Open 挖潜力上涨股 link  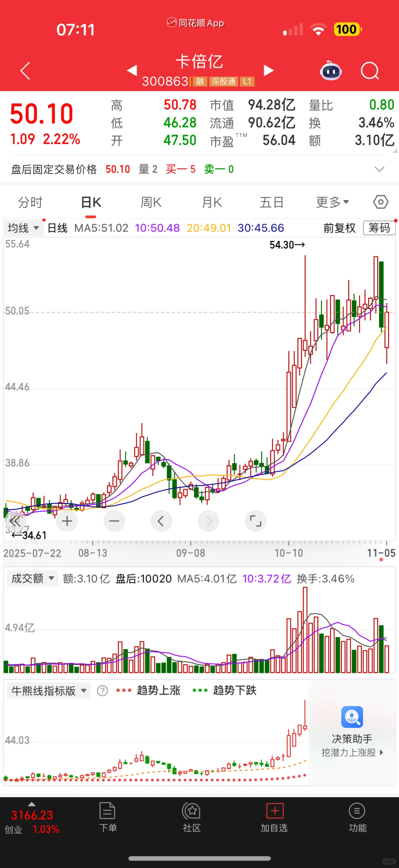coord(352,753)
